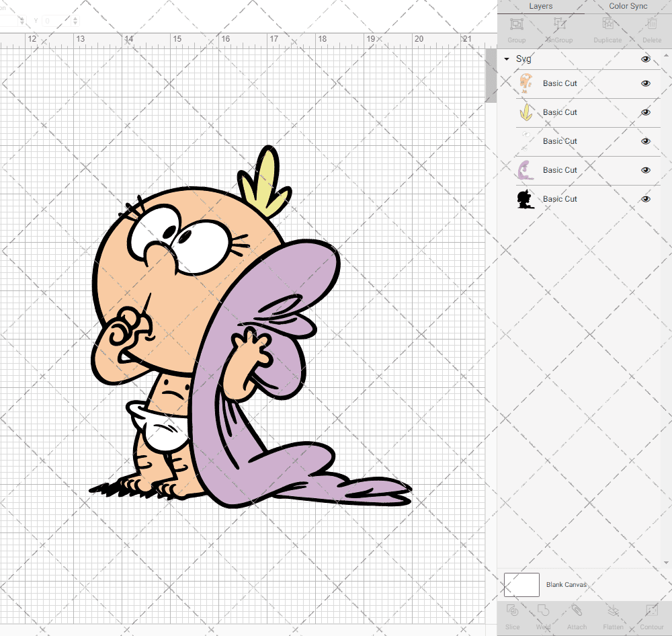The height and width of the screenshot is (636, 672).
Task: Hide the yellow hair Basic Cut layer
Action: tap(645, 112)
